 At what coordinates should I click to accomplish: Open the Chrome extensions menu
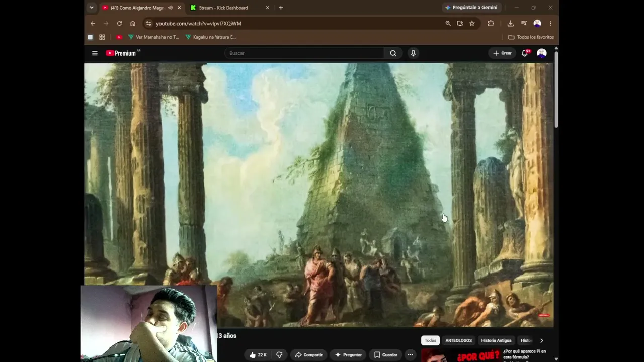491,23
